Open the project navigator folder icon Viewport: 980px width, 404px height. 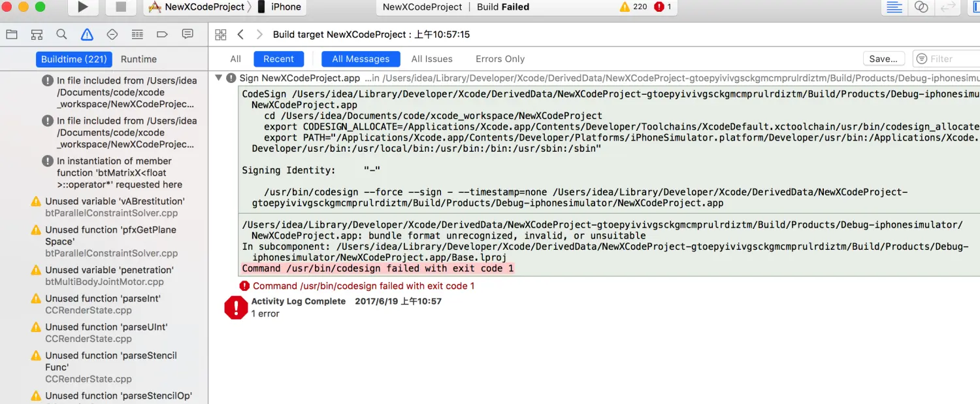tap(12, 35)
